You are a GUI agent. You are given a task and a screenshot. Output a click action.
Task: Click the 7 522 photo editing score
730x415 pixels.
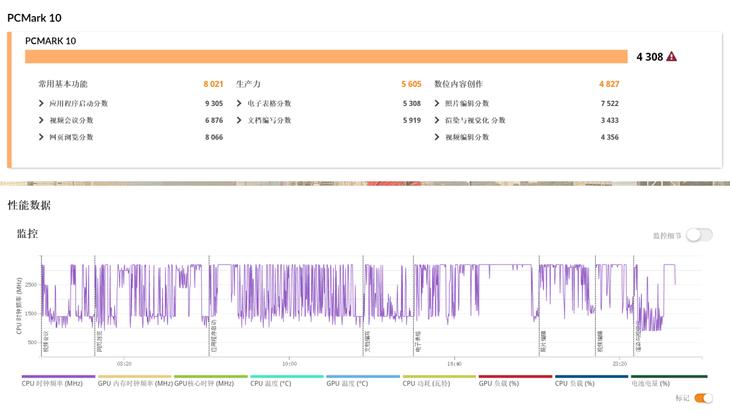click(x=609, y=103)
